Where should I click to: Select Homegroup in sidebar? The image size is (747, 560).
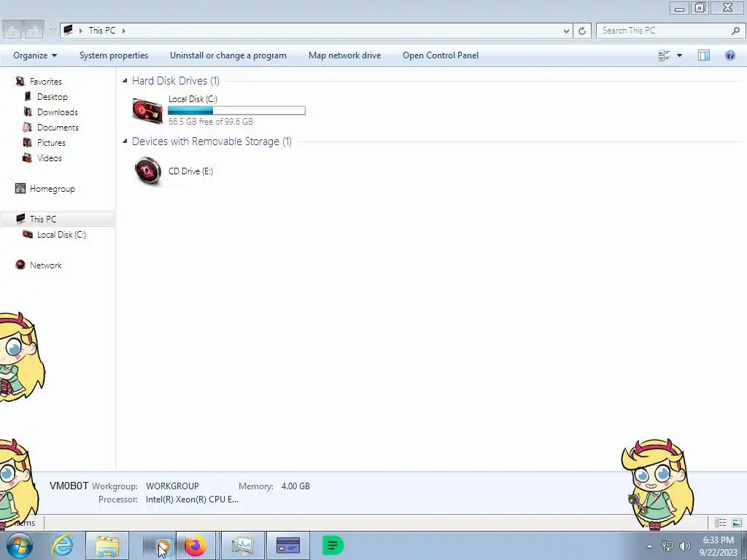(x=52, y=189)
